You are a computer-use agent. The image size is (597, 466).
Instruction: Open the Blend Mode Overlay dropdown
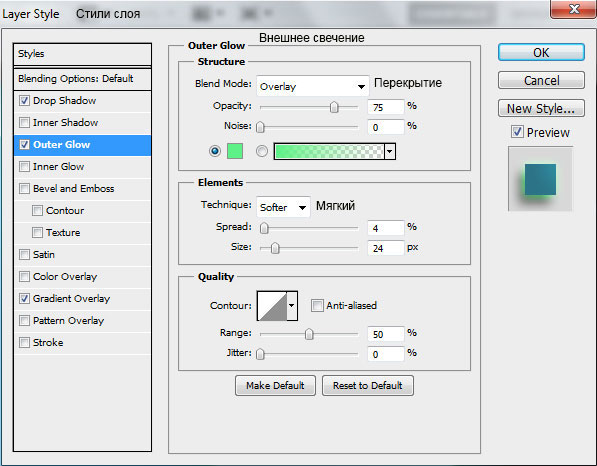[x=313, y=86]
